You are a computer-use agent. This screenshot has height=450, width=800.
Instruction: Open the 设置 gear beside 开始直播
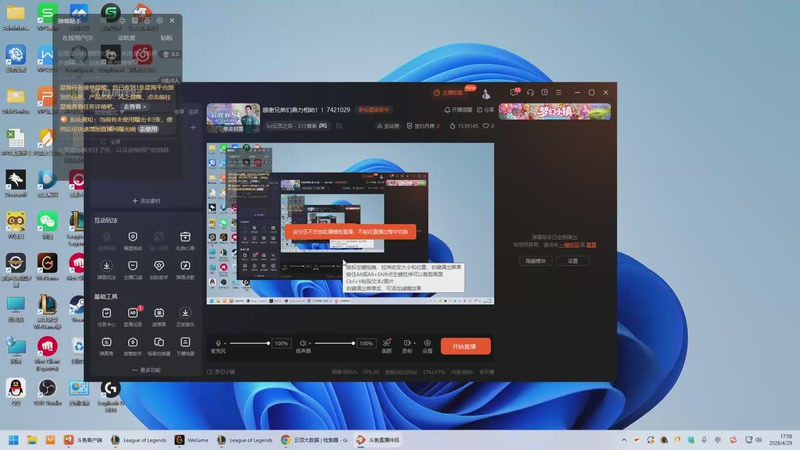[x=428, y=345]
